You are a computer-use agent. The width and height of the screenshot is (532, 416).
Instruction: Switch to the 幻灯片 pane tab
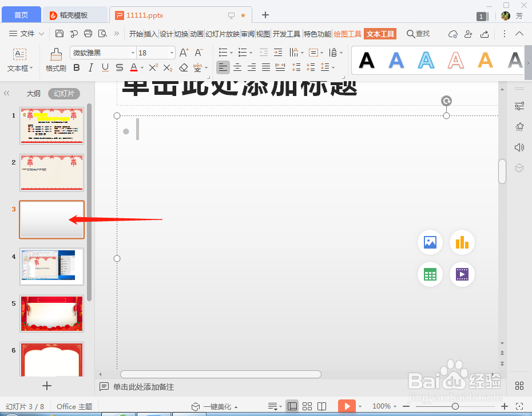click(63, 93)
